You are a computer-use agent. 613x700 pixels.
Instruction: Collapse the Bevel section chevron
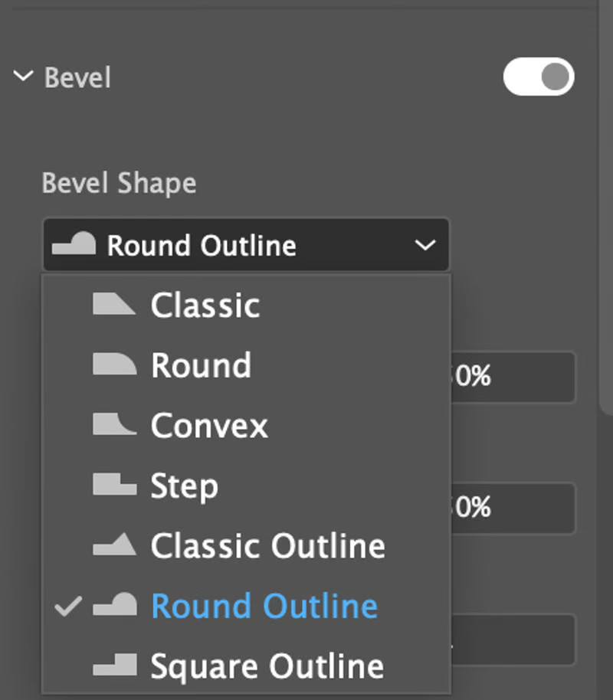coord(24,77)
